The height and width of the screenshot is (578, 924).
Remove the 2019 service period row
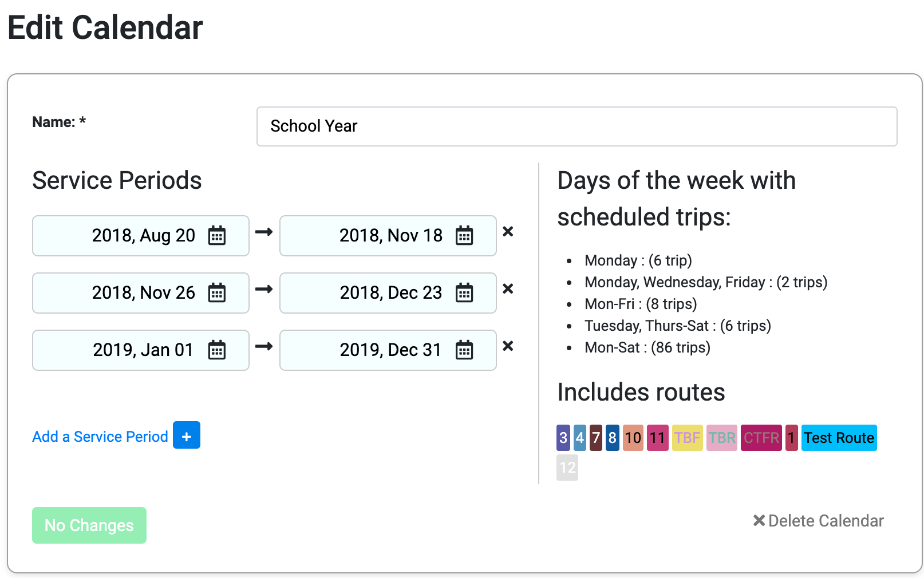[508, 346]
